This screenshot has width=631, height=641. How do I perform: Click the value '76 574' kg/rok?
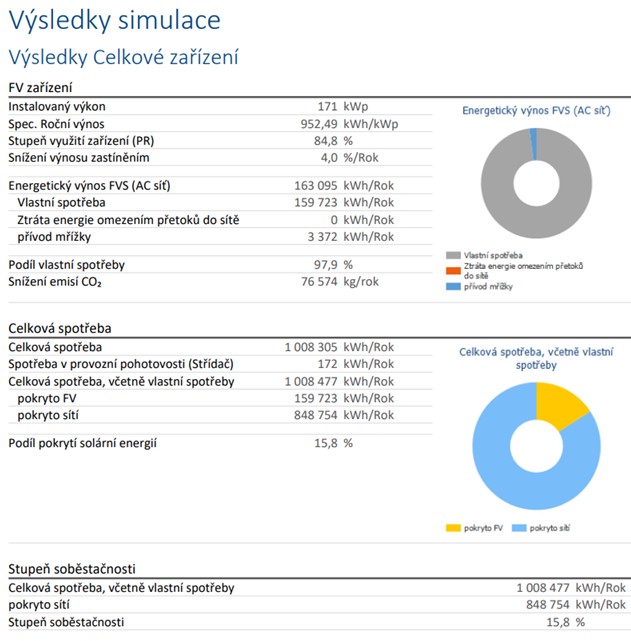coord(319,282)
